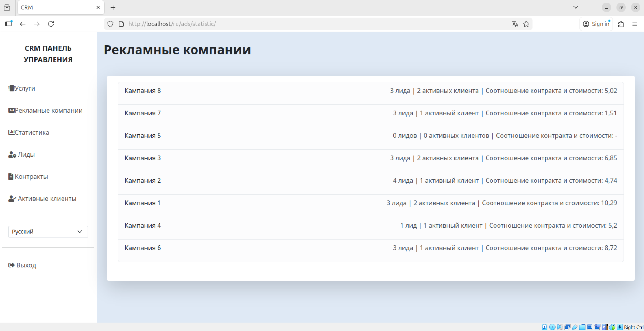Image resolution: width=644 pixels, height=331 pixels.
Task: Close the CRM tab
Action: [98, 7]
